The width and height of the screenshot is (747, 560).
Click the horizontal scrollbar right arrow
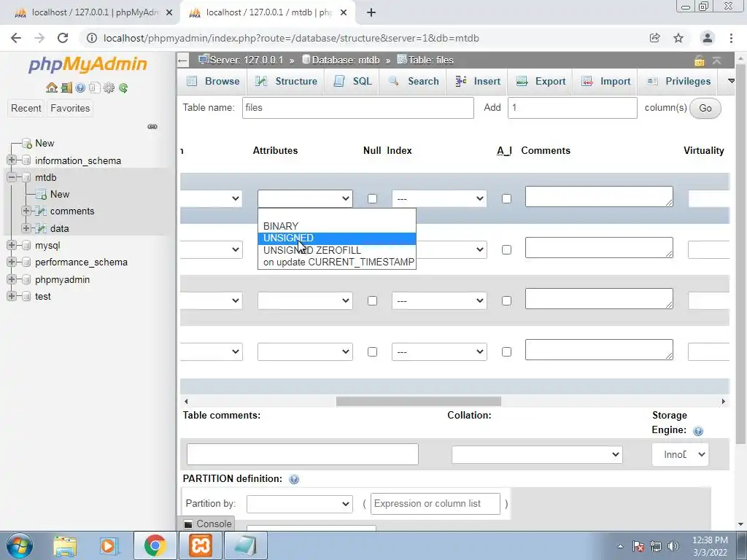(723, 402)
